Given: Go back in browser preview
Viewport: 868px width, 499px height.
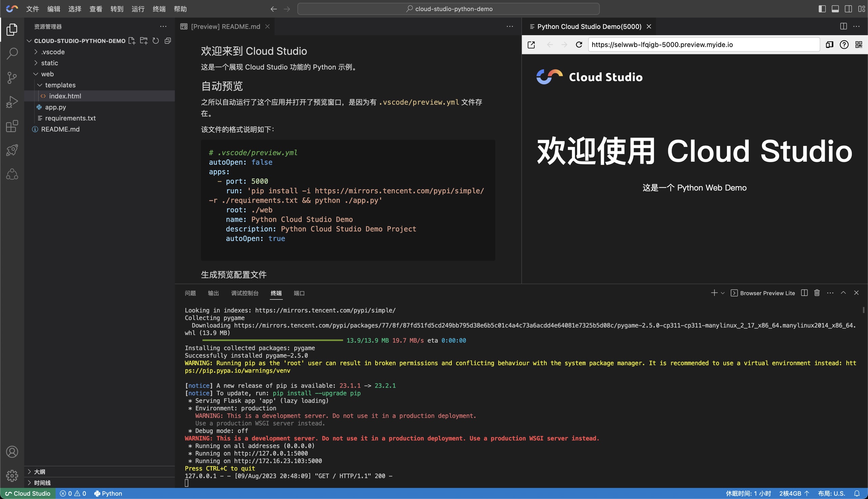Looking at the screenshot, I should point(550,44).
